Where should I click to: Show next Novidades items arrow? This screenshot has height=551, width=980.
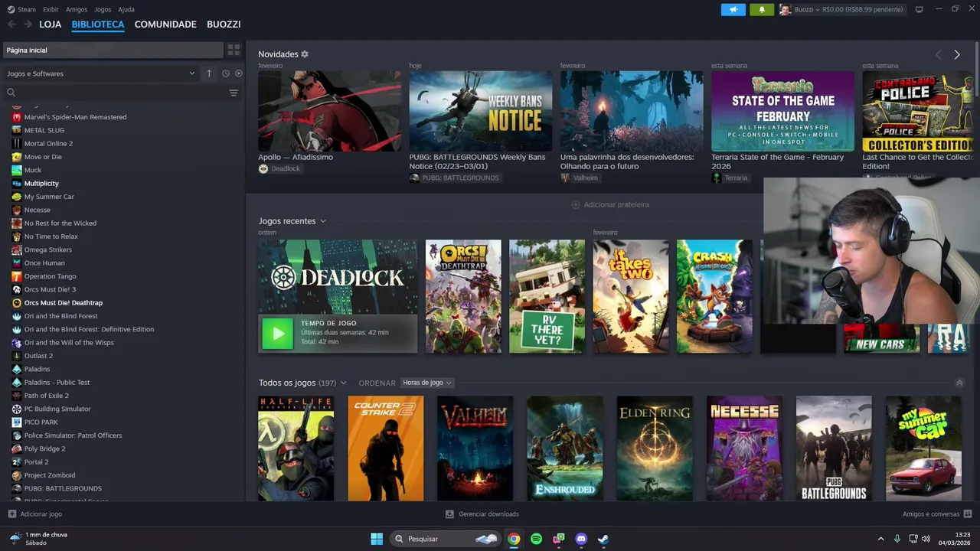[957, 54]
